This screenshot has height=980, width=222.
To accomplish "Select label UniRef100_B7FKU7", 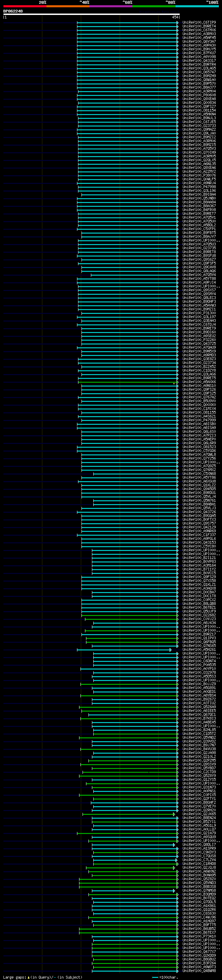I will click(199, 53).
